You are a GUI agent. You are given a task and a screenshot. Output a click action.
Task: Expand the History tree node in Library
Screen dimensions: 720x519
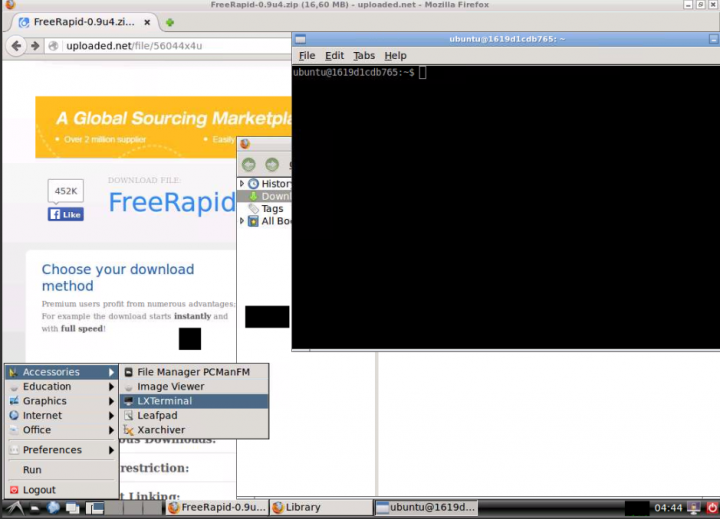tap(242, 183)
